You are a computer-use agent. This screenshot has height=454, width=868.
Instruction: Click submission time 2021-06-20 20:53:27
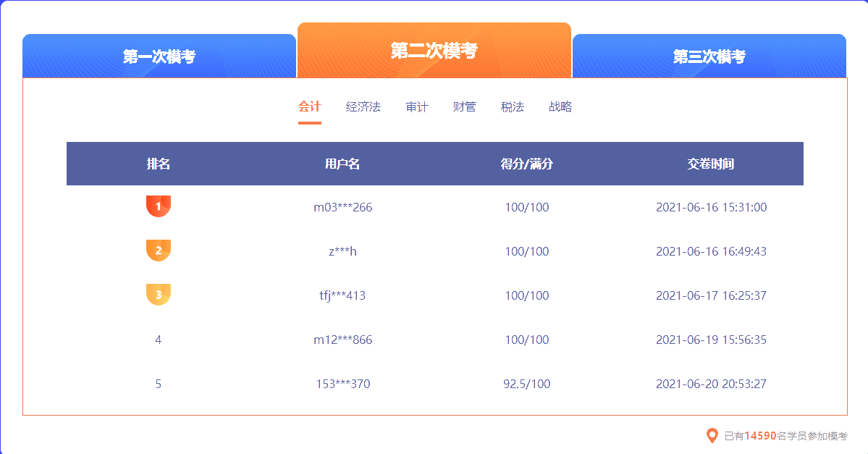click(710, 384)
